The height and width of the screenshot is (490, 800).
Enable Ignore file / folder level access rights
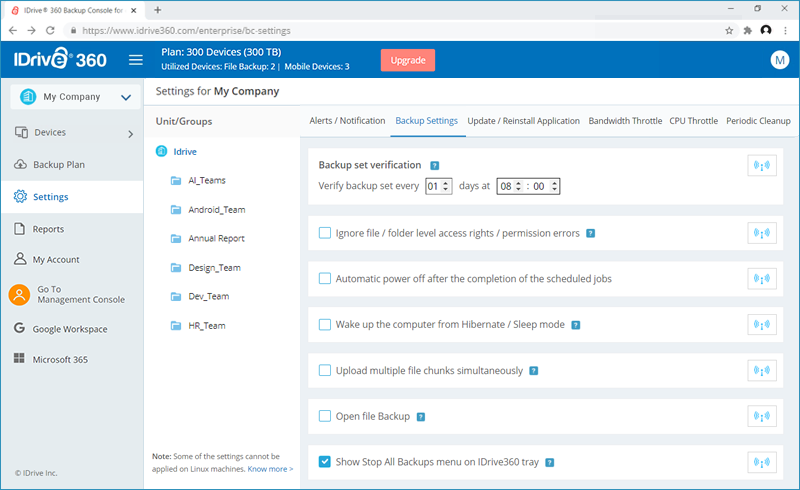[324, 233]
